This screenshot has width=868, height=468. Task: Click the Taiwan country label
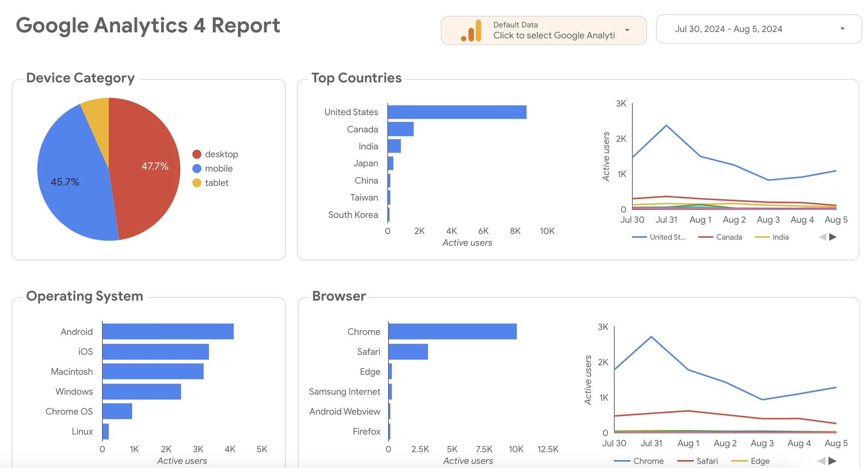pos(364,198)
